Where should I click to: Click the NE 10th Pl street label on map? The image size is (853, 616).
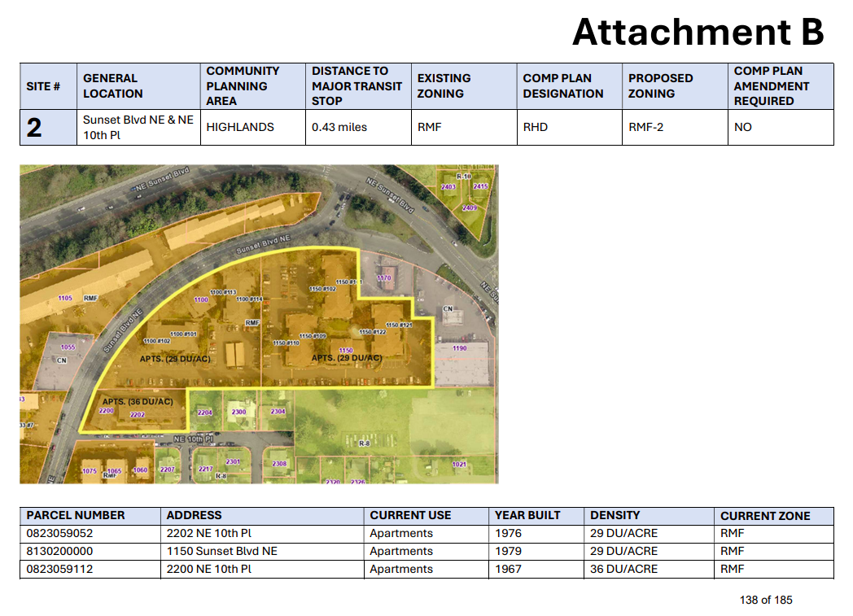coord(192,439)
